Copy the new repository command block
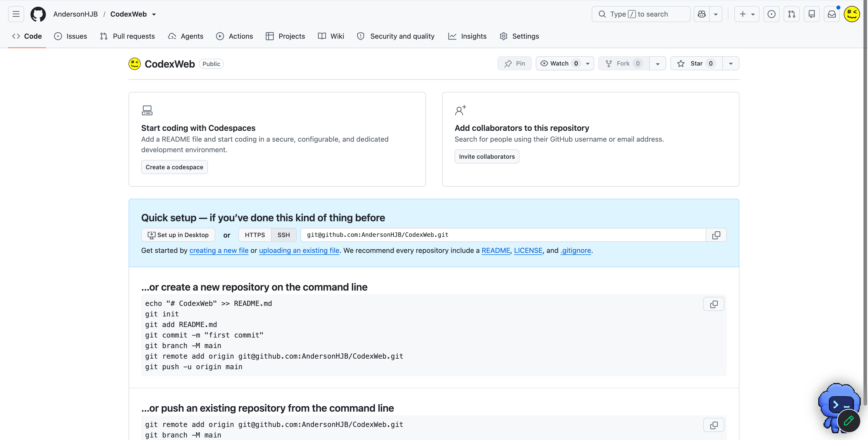 point(714,304)
